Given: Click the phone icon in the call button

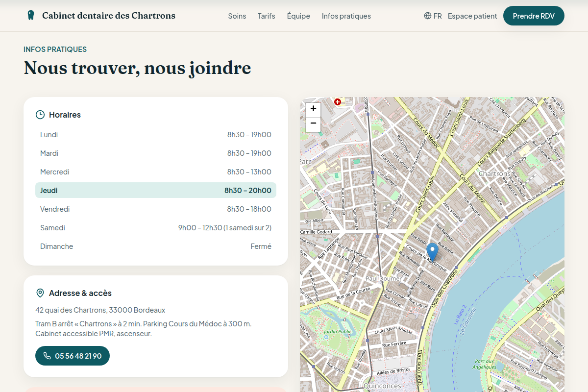Looking at the screenshot, I should 47,356.
